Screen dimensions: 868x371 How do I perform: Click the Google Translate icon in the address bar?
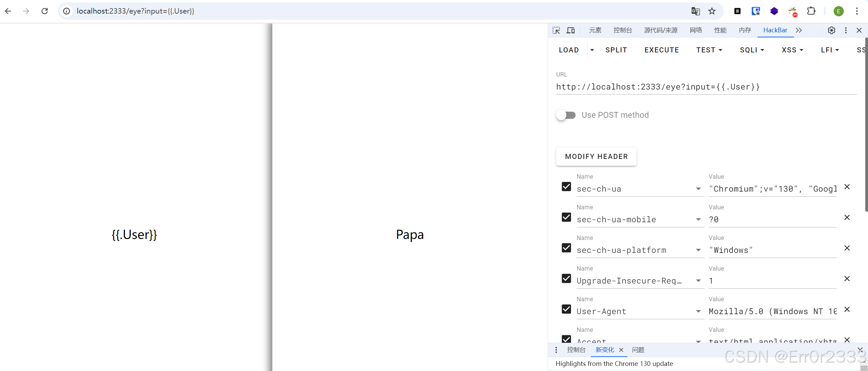click(695, 11)
